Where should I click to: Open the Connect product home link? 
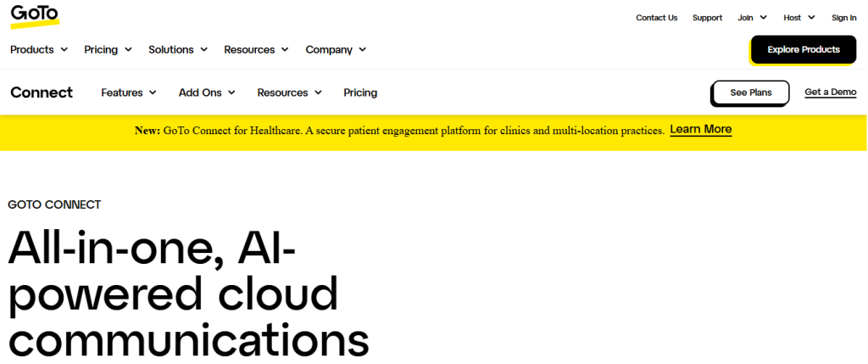point(42,92)
